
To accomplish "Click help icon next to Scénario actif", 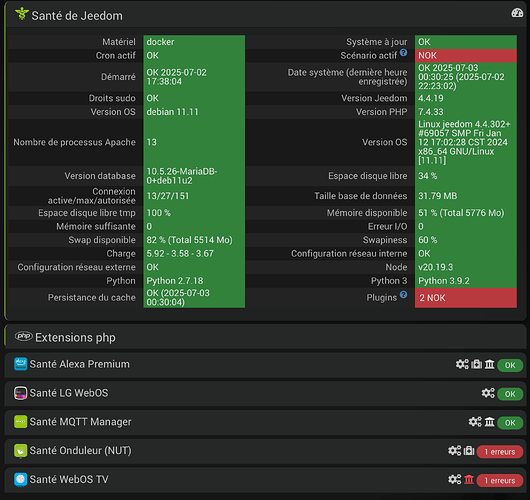I will click(403, 53).
